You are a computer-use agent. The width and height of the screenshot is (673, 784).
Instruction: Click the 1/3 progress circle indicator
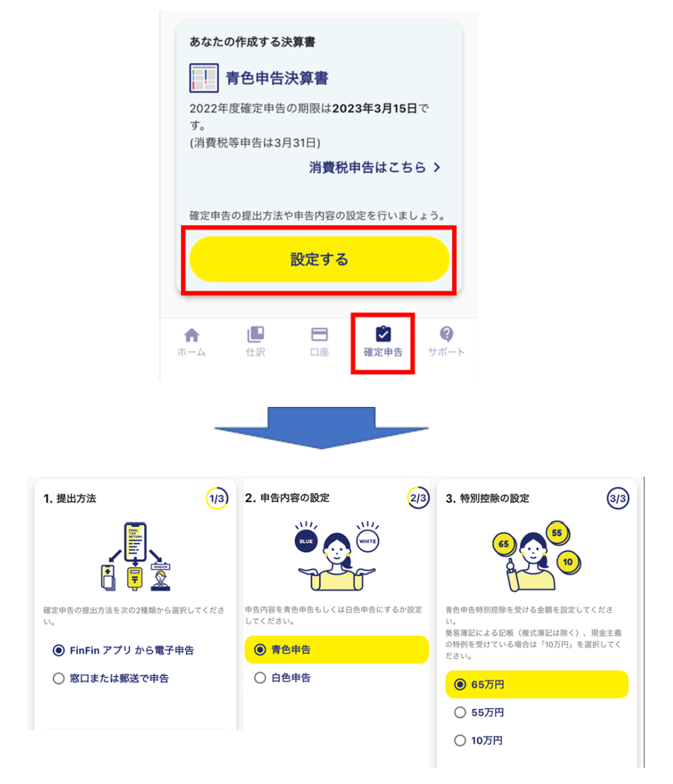point(217,498)
